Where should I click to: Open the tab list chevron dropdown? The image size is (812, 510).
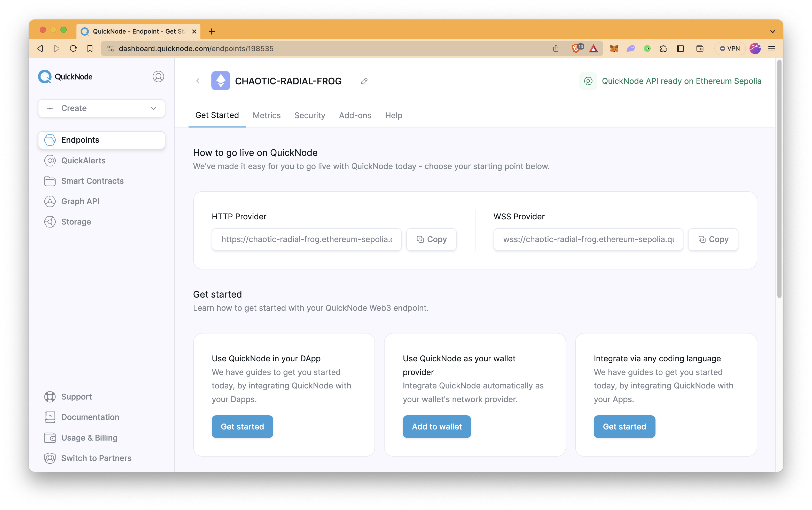coord(772,31)
